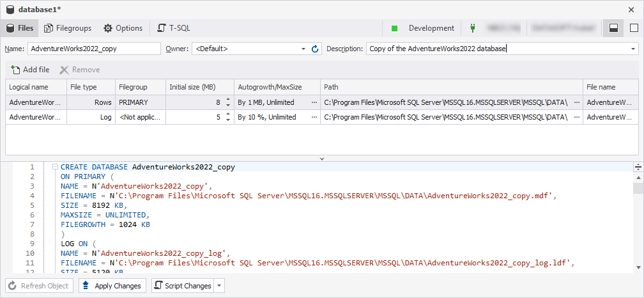Select the Rows file's logical name cell
Viewport: 644px width, 298px height.
[36, 102]
